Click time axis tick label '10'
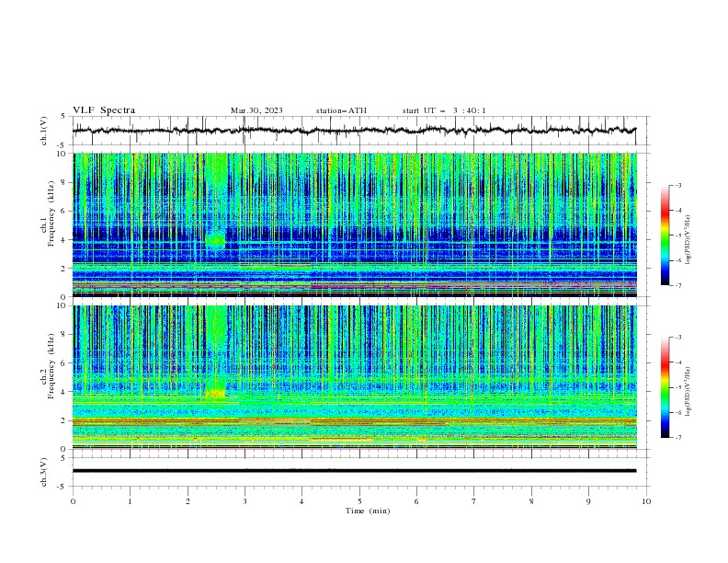The height and width of the screenshot is (563, 728). pos(646,501)
